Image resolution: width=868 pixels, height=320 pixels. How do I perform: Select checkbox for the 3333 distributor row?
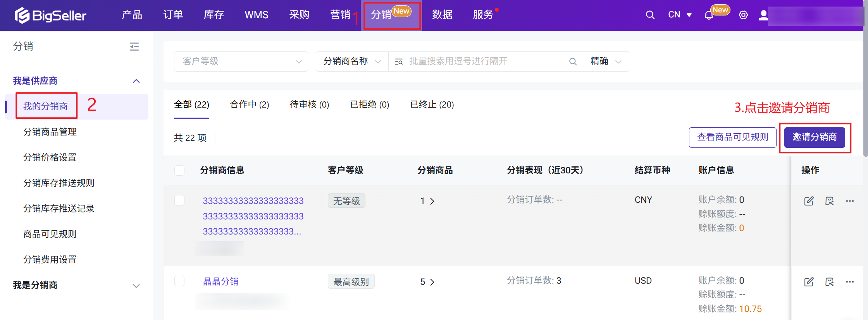[179, 200]
